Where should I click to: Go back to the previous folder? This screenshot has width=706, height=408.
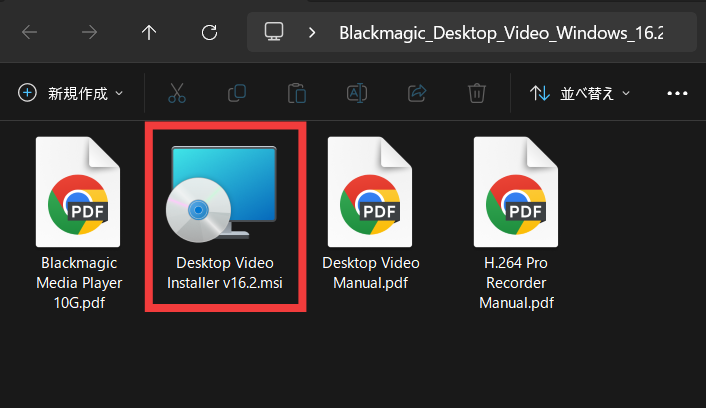click(30, 32)
